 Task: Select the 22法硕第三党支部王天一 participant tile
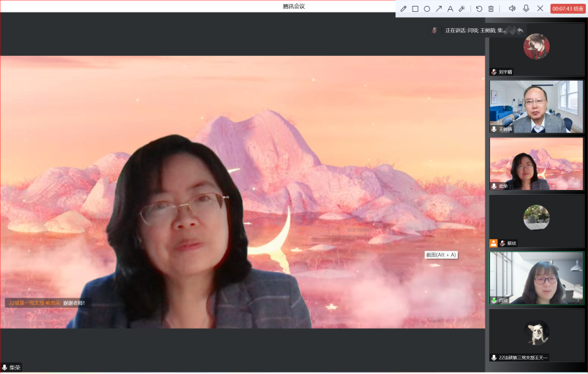click(x=536, y=335)
